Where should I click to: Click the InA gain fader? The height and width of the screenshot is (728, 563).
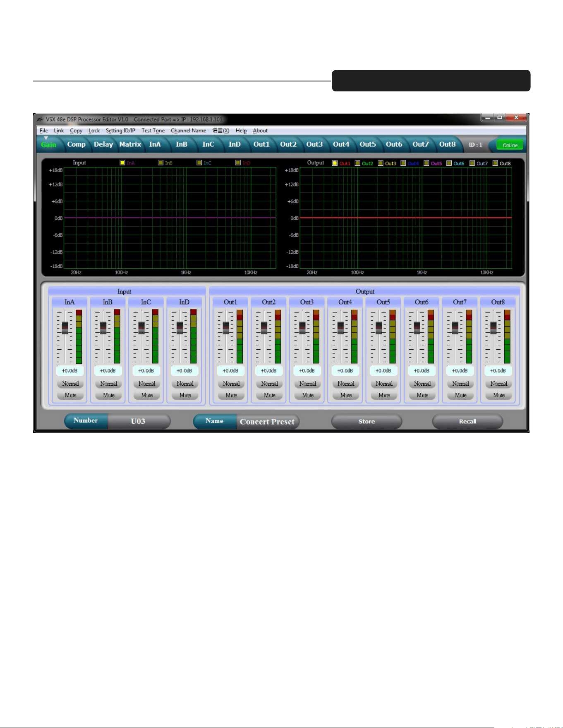pos(65,328)
